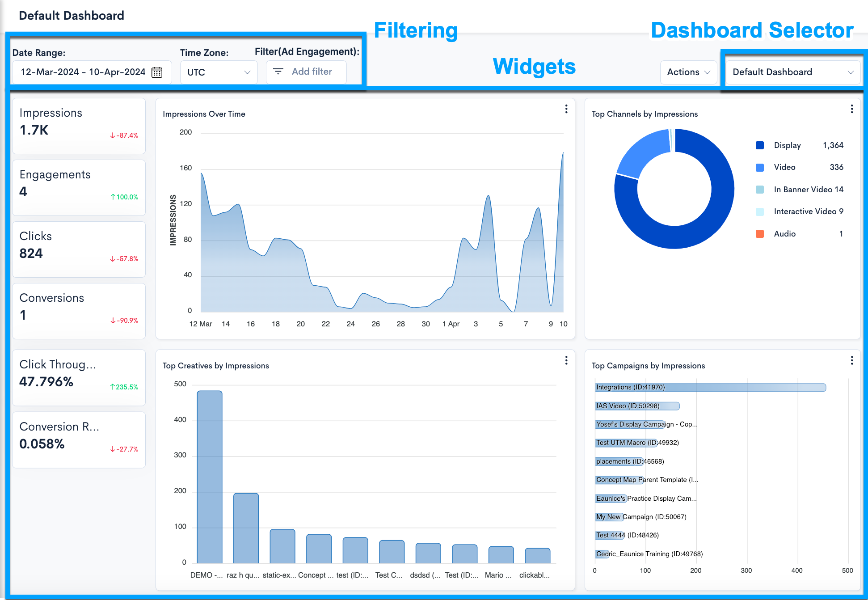Click Test 4444 (ID:48426) campaign bar
This screenshot has width=868, height=600.
tap(610, 535)
